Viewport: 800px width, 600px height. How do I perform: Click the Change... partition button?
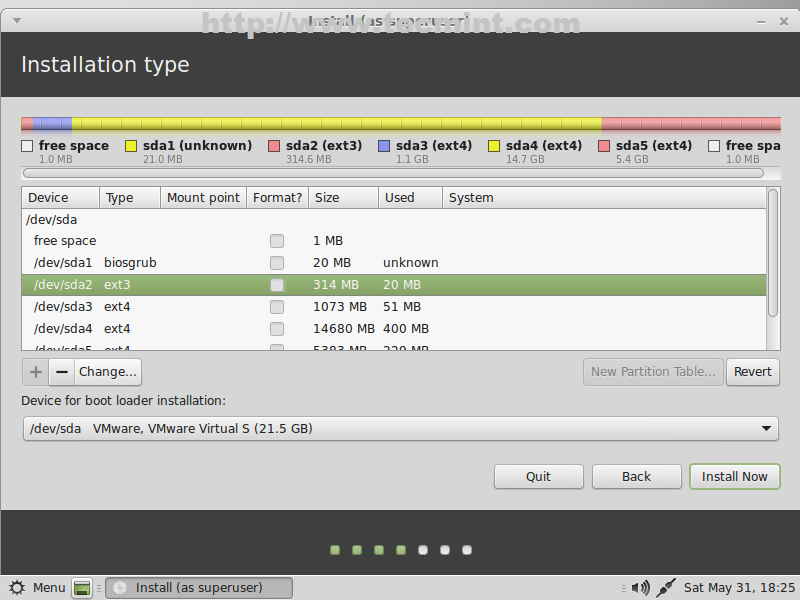108,372
